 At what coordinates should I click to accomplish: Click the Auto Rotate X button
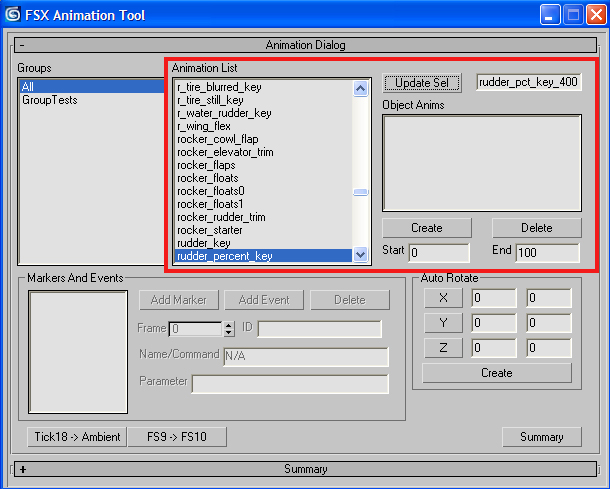pyautogui.click(x=443, y=298)
